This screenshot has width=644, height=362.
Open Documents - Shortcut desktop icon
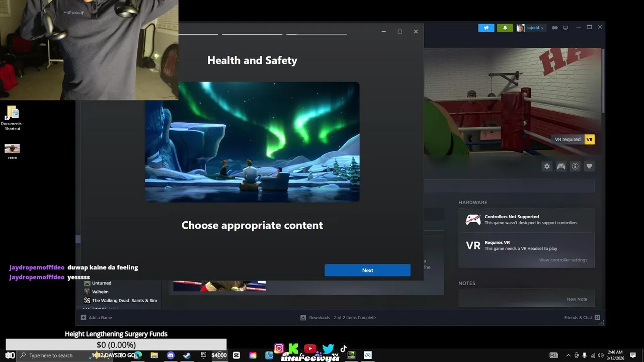tap(13, 118)
